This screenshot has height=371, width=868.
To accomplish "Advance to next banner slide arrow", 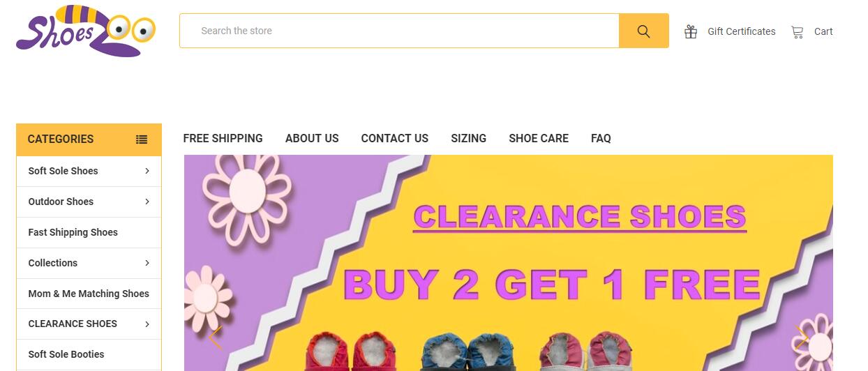I will (x=802, y=338).
